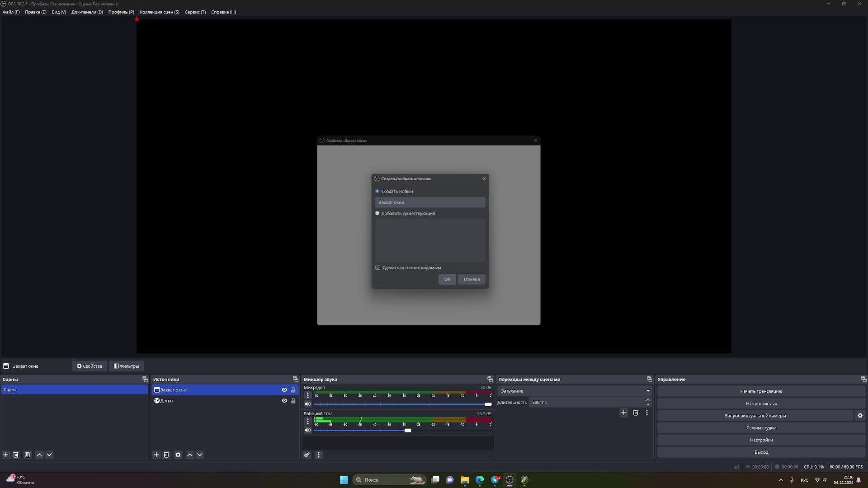868x488 pixels.
Task: Open Вид menu
Action: pos(59,12)
